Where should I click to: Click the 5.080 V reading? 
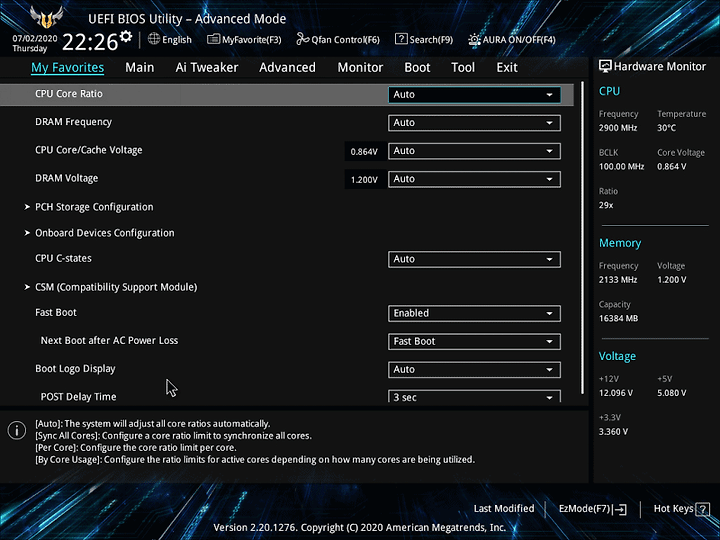coord(672,393)
